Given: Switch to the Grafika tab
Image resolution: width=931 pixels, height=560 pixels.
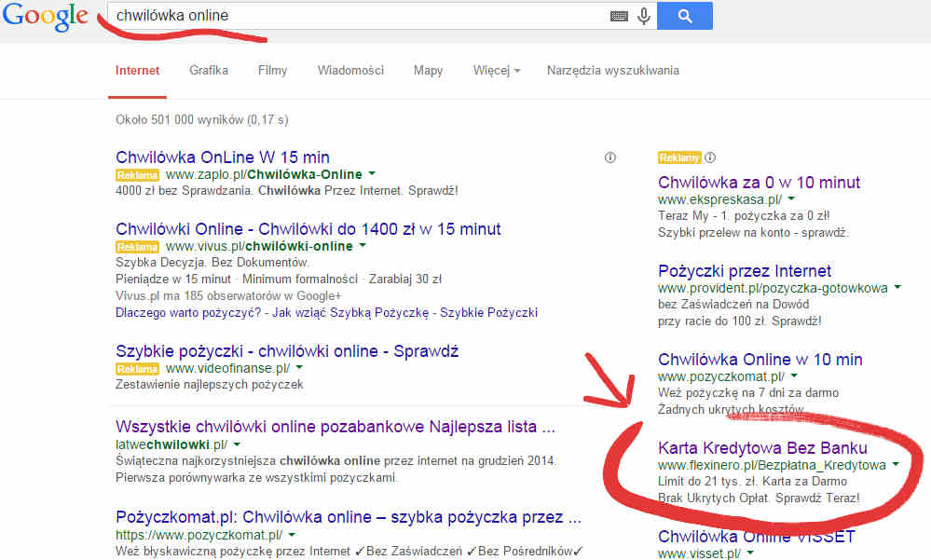Looking at the screenshot, I should click(209, 70).
